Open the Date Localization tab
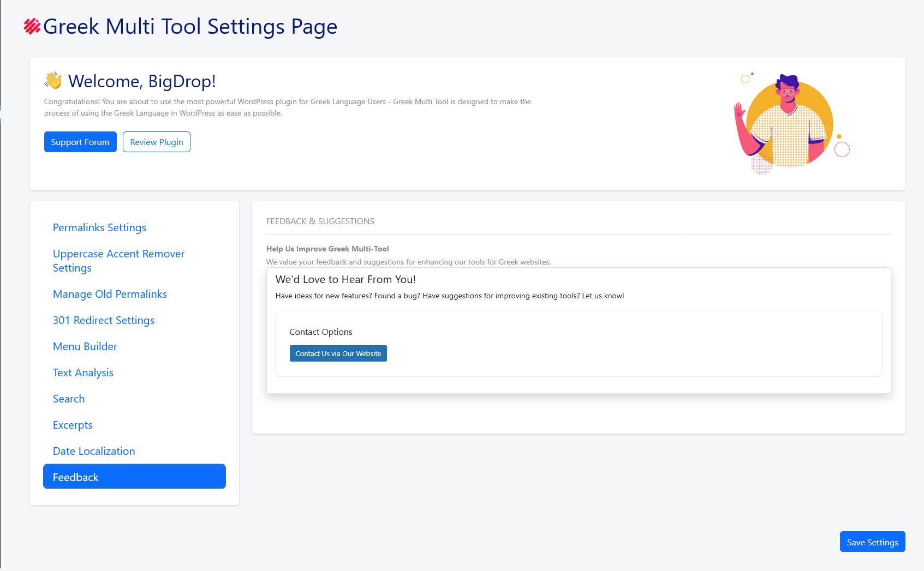924x571 pixels. coord(94,451)
